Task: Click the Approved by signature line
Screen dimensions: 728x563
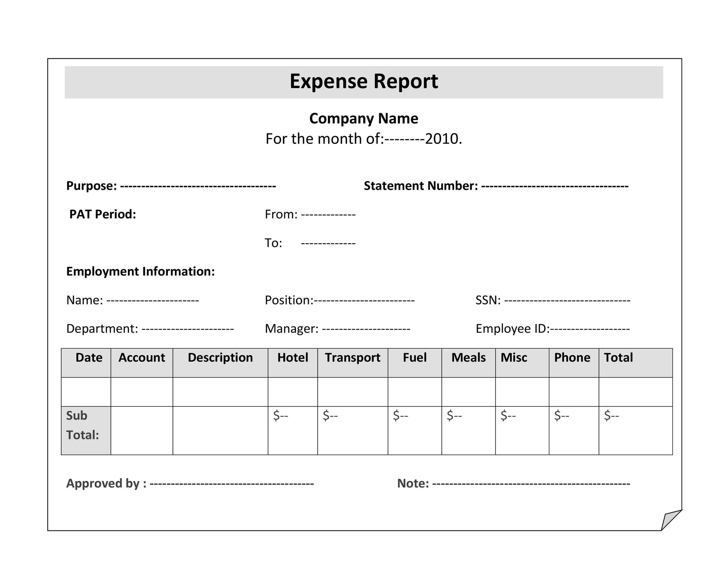Action: (231, 484)
